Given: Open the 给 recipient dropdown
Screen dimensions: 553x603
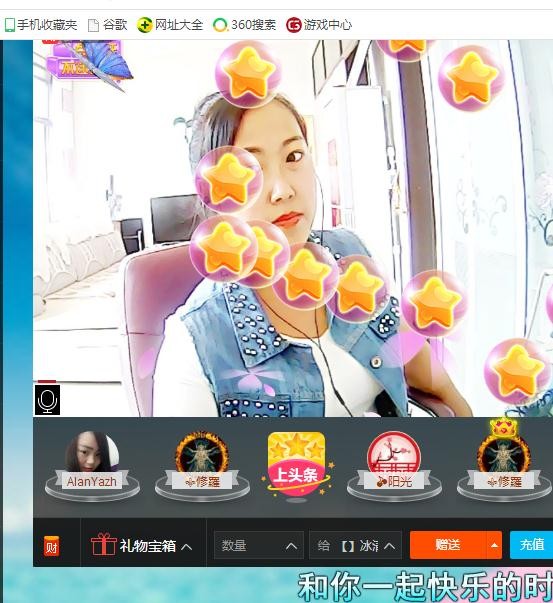Looking at the screenshot, I should 355,545.
